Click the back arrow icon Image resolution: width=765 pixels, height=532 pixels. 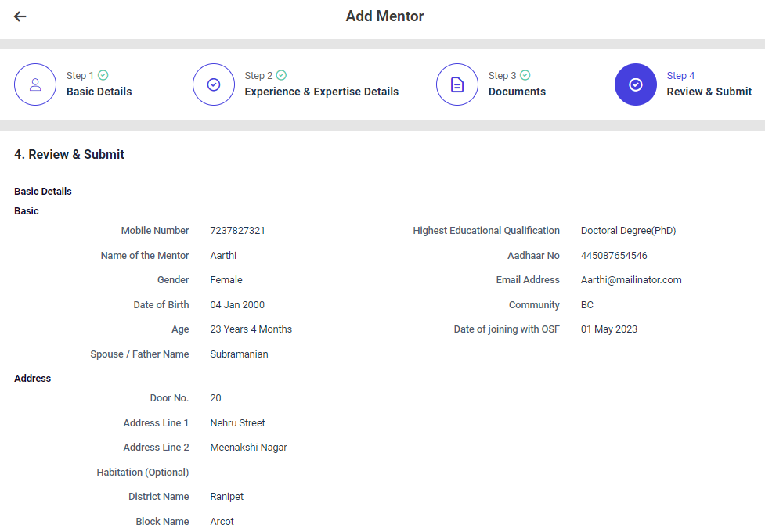pos(20,16)
